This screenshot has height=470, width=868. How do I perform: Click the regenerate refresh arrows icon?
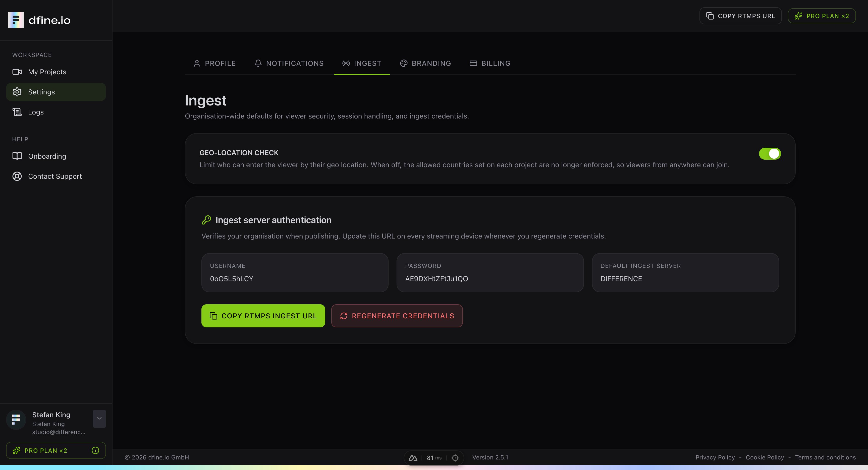[x=344, y=316]
